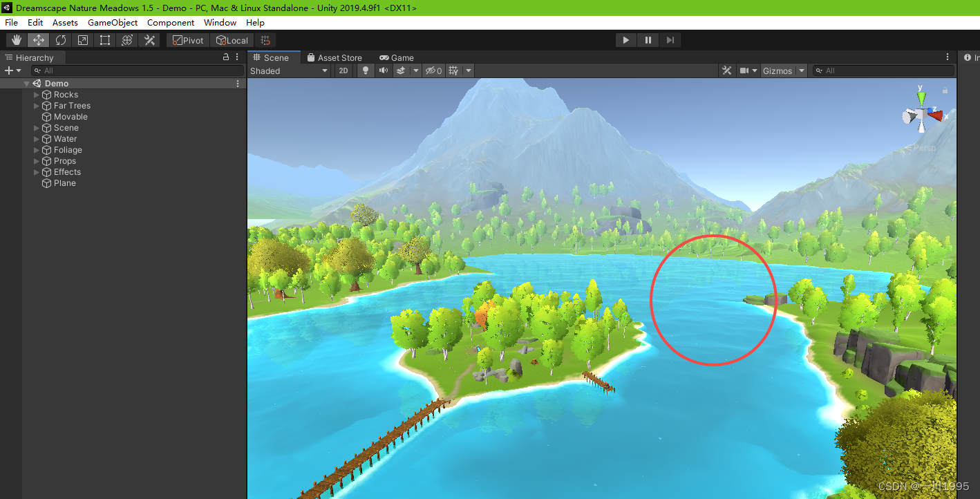Screen dimensions: 980x499
Task: Open Gizmos dropdown arrow
Action: [x=802, y=70]
